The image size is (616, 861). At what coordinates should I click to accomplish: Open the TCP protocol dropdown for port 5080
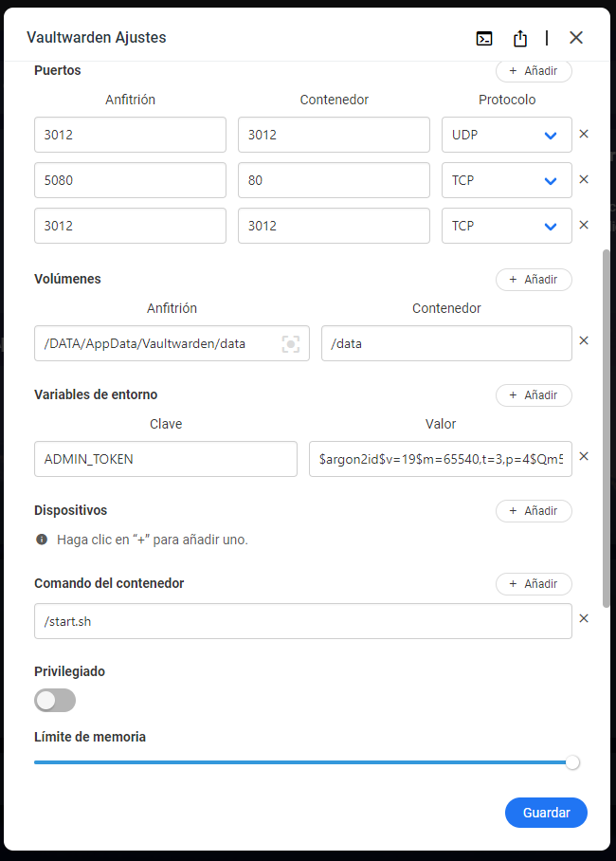506,179
